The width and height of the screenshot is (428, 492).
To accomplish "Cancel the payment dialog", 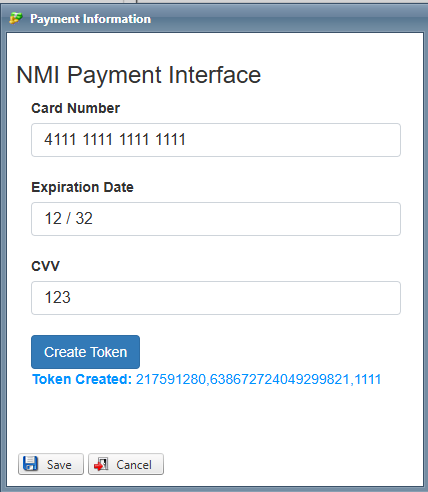I will 126,464.
